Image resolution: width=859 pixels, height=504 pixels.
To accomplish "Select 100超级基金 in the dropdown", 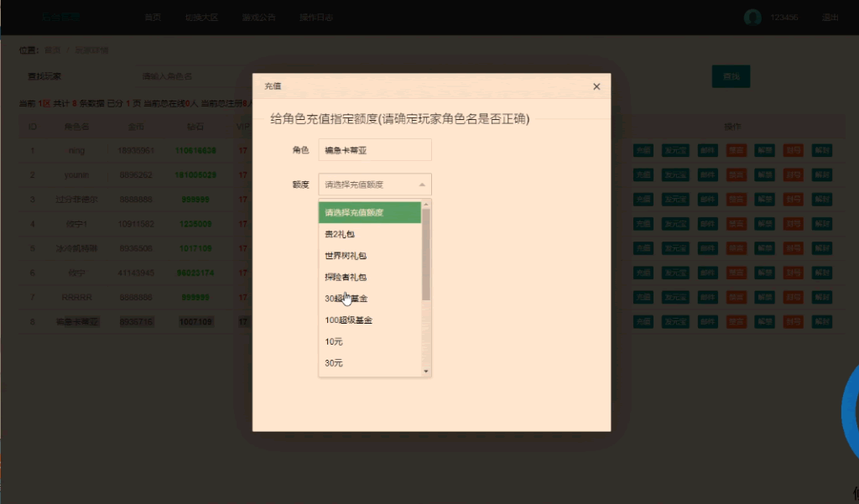I will point(369,320).
